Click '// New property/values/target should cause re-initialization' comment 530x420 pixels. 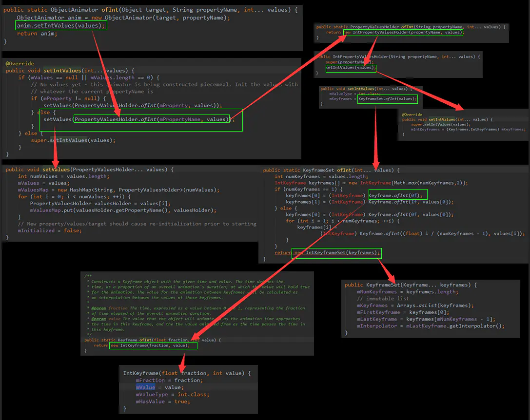[137, 224]
